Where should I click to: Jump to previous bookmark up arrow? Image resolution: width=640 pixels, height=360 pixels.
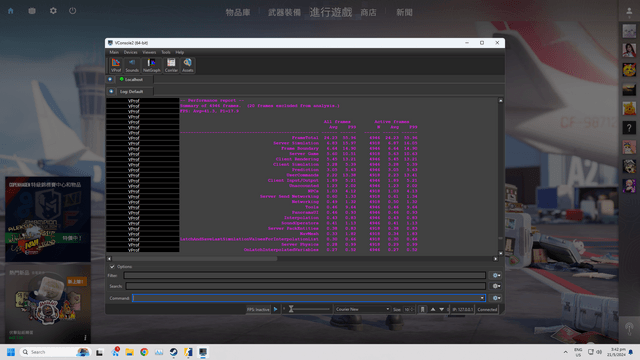(433, 309)
